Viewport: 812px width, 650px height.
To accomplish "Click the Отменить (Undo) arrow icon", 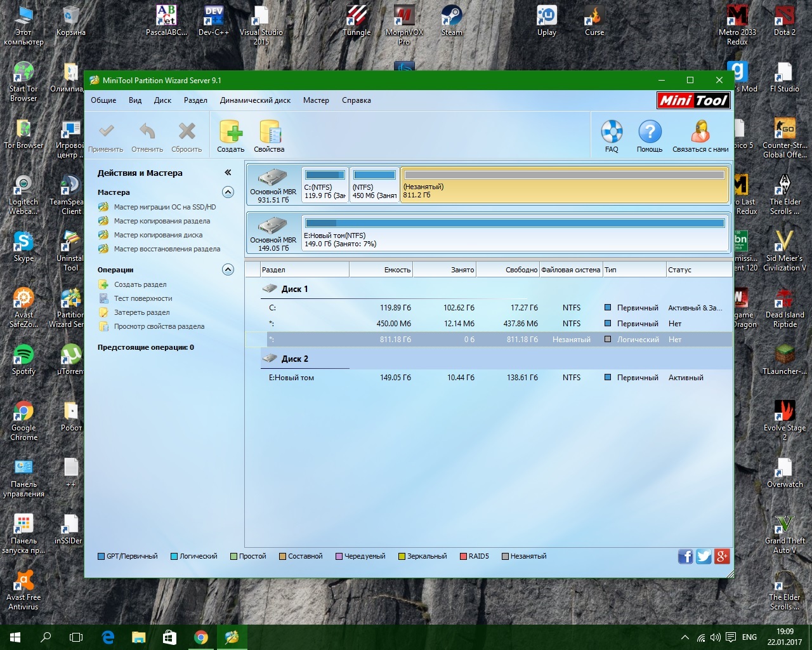I will click(147, 132).
